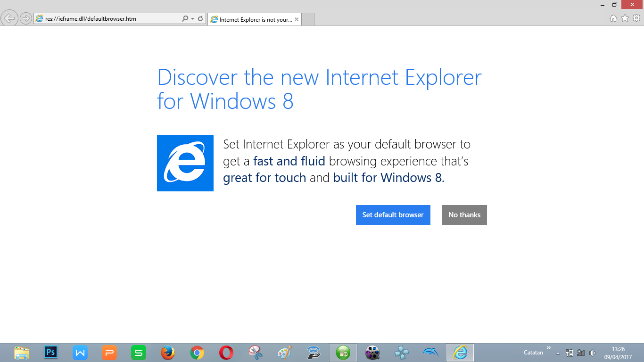The image size is (644, 362).
Task: Open the volume speaker tray icon
Action: [x=592, y=353]
